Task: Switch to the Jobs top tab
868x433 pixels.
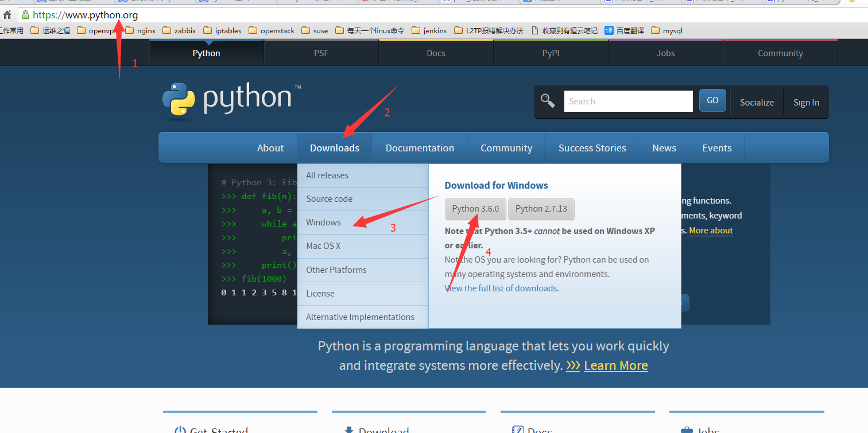Action: (x=666, y=53)
